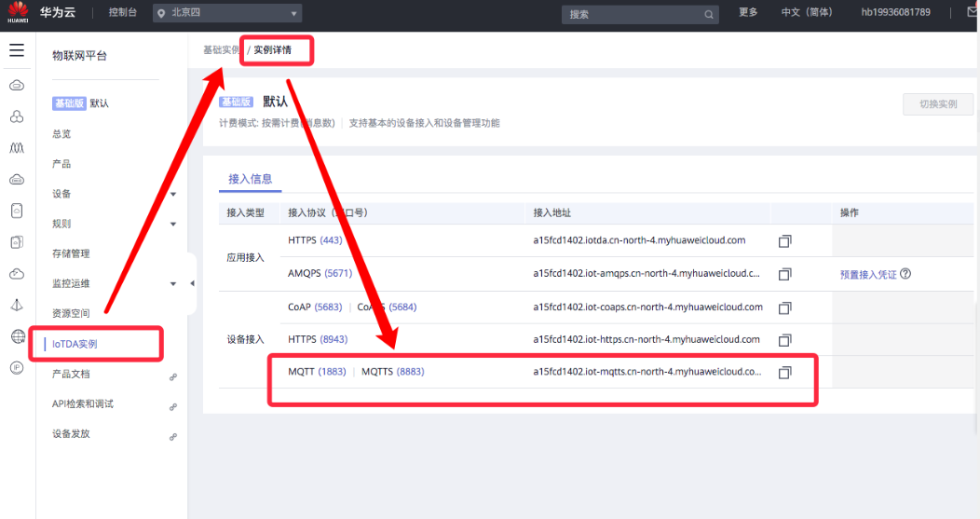Image resolution: width=980 pixels, height=519 pixels.
Task: Select IoTDA实例 in the sidebar
Action: pos(75,344)
